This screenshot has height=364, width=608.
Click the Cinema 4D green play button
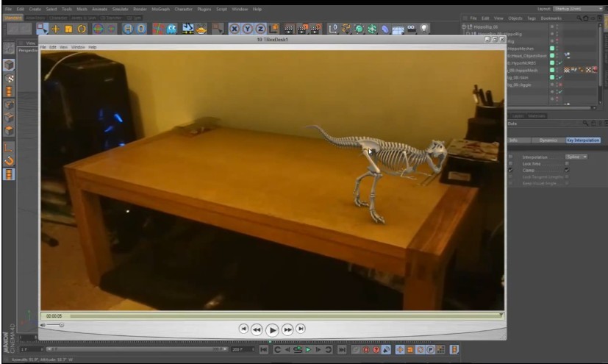308,349
